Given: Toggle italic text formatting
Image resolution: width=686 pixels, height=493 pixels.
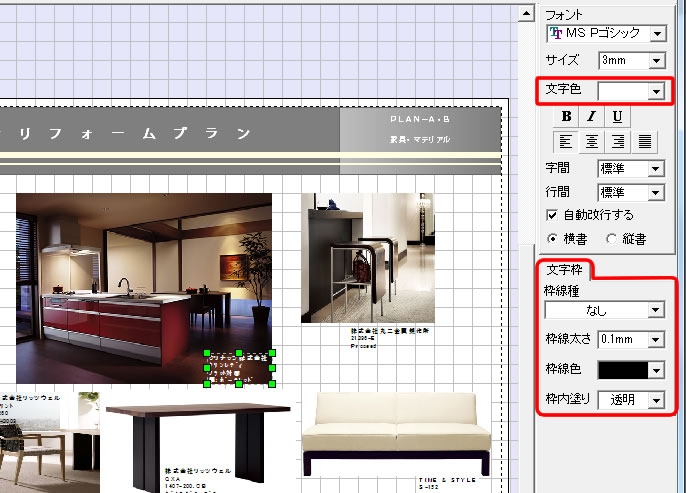Looking at the screenshot, I should click(x=591, y=117).
